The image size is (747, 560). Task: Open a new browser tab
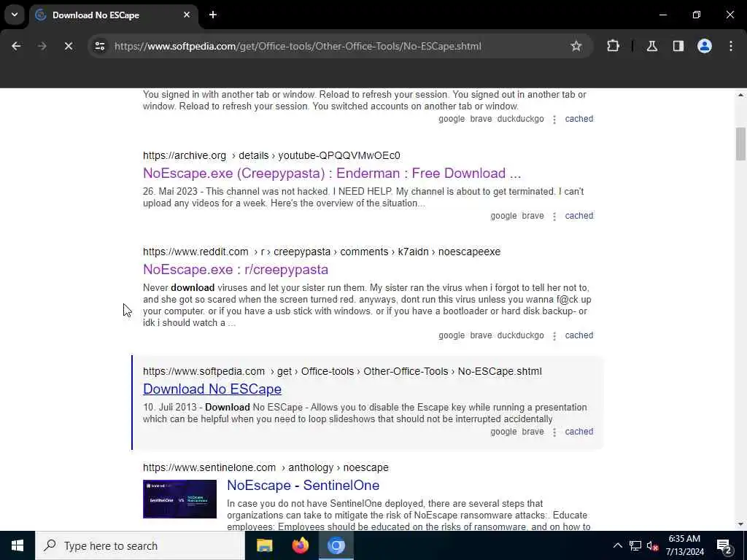(213, 15)
